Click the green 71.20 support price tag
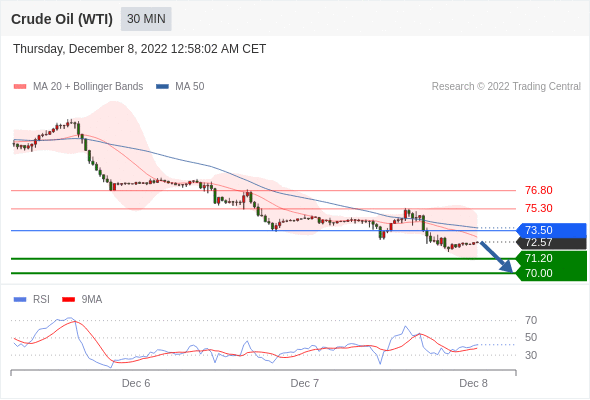 (x=551, y=259)
